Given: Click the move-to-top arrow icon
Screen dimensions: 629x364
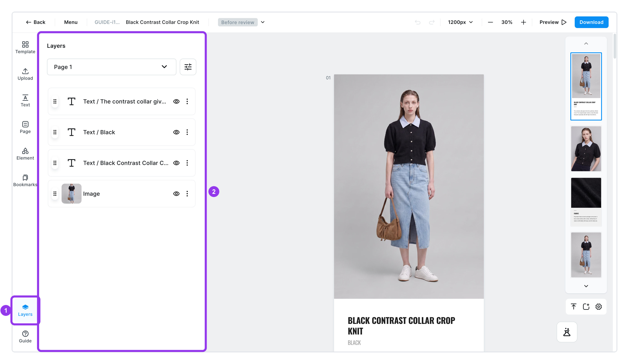Looking at the screenshot, I should 574,306.
